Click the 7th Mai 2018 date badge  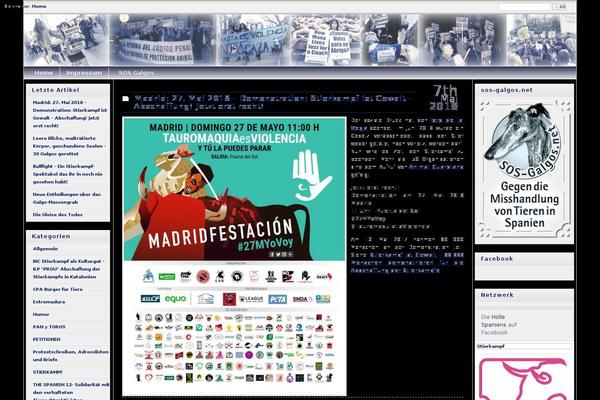[445, 98]
